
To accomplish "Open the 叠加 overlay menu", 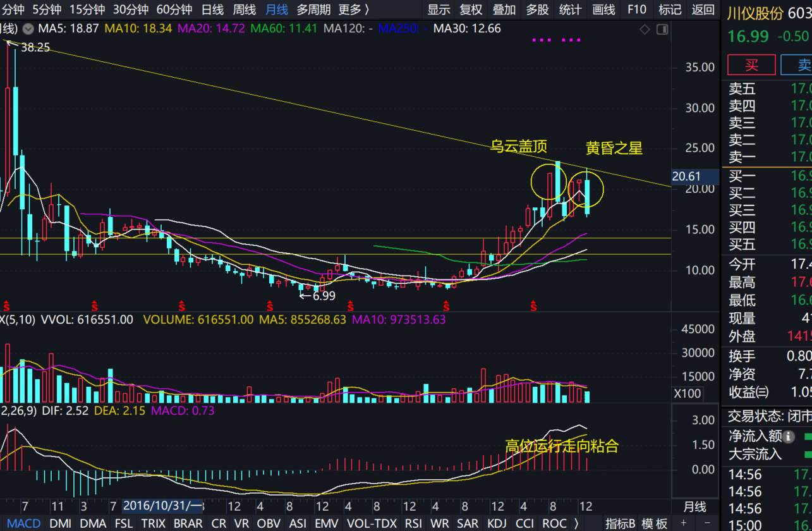I will click(504, 9).
